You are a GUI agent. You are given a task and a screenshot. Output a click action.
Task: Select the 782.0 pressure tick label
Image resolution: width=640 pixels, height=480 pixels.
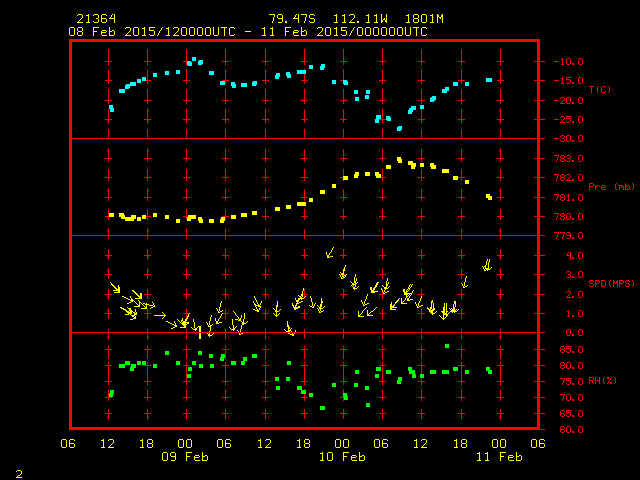click(569, 178)
